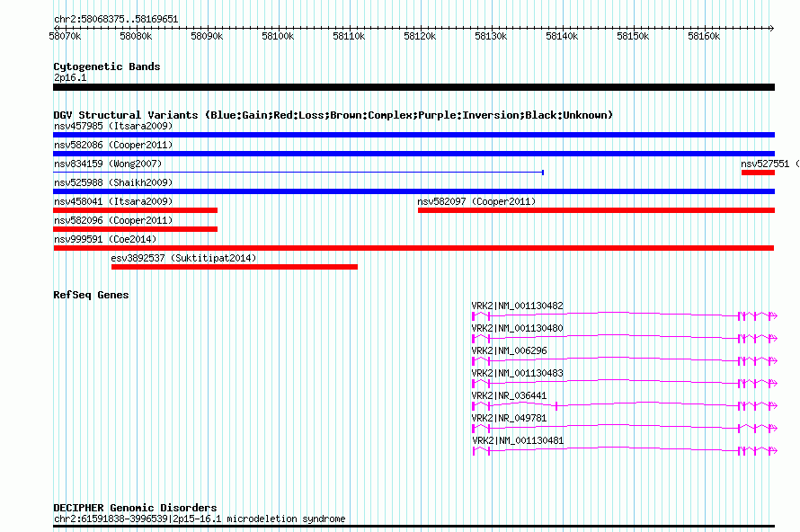This screenshot has height=532, width=800.
Task: Click the extra middle exon of NR_036441
Action: 556,406
